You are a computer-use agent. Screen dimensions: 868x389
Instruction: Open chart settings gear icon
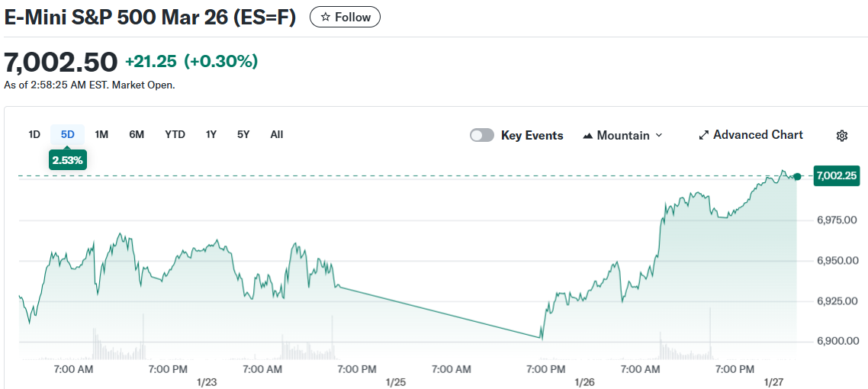pos(842,136)
